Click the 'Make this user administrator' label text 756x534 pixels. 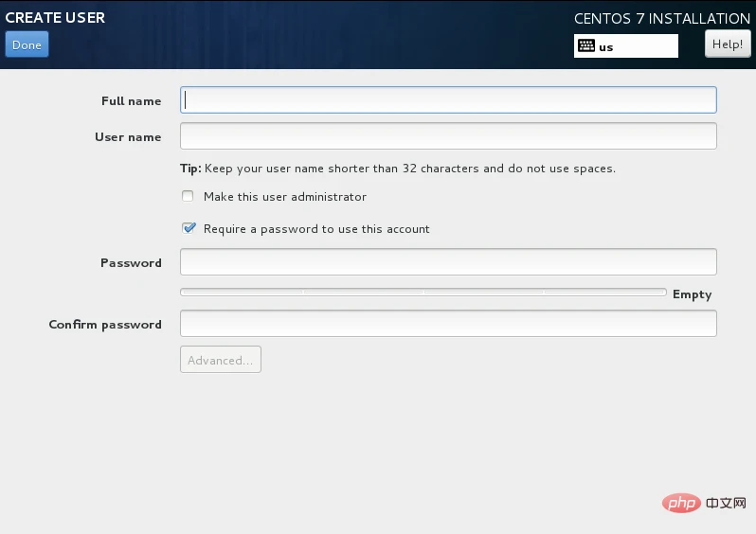click(285, 197)
